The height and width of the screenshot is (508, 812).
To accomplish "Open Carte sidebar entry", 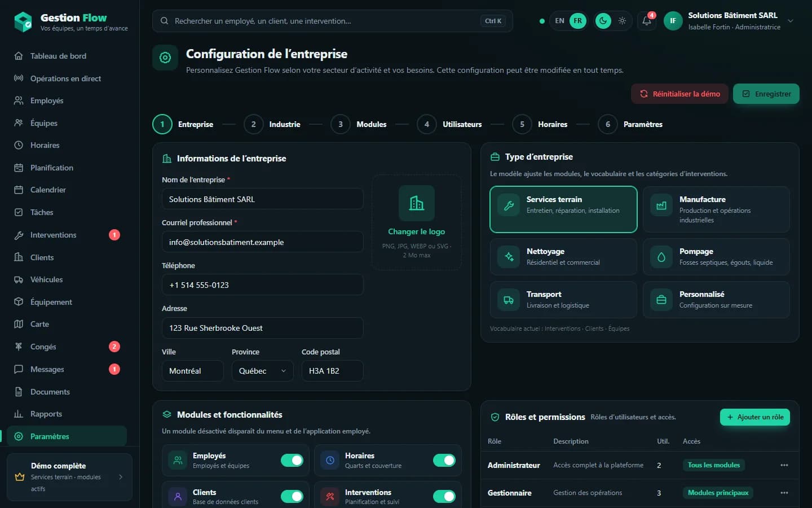I will pyautogui.click(x=67, y=324).
